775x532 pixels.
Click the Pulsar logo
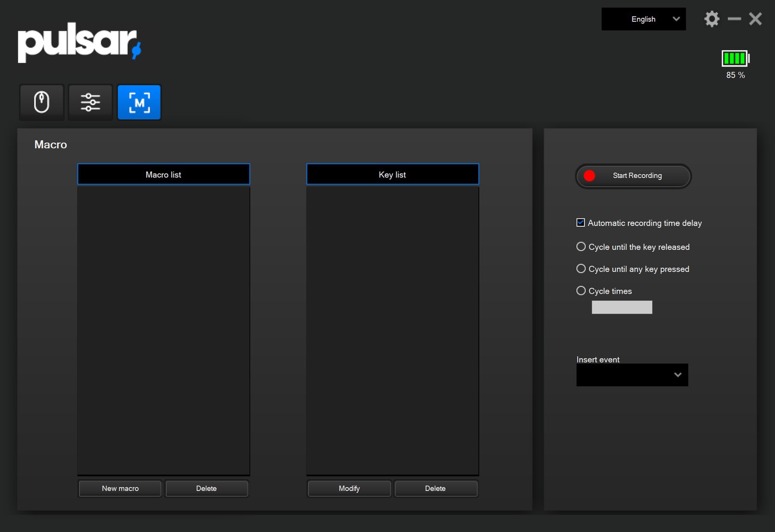79,42
